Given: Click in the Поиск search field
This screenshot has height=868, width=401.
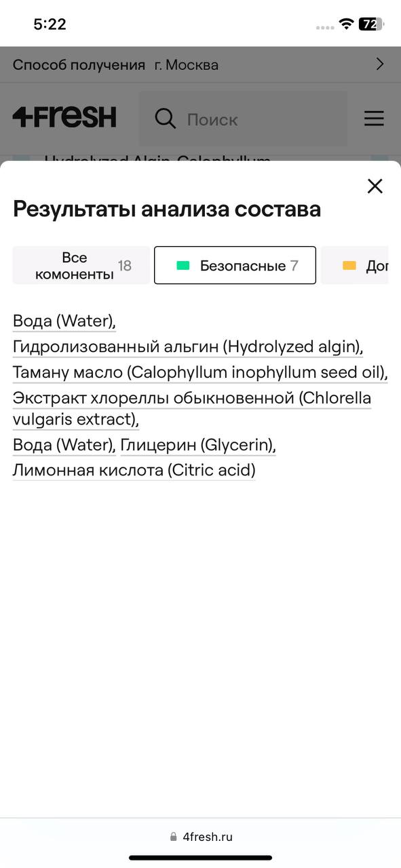Looking at the screenshot, I should 243,119.
